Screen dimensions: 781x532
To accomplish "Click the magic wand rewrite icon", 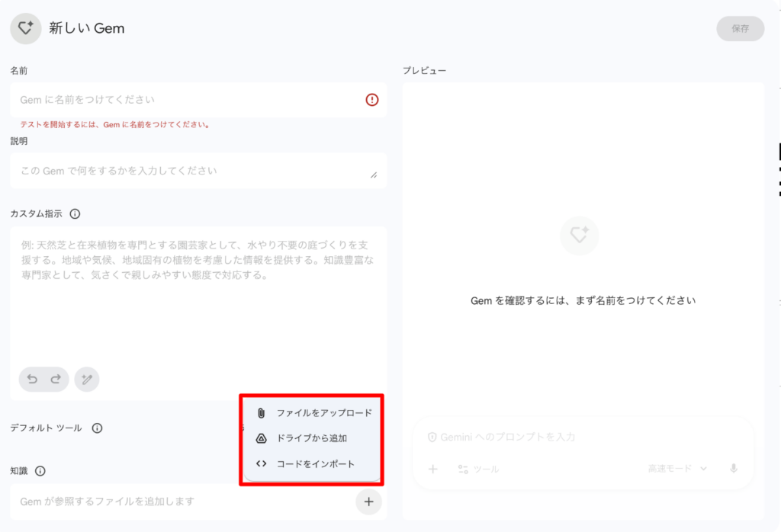I will click(x=87, y=379).
